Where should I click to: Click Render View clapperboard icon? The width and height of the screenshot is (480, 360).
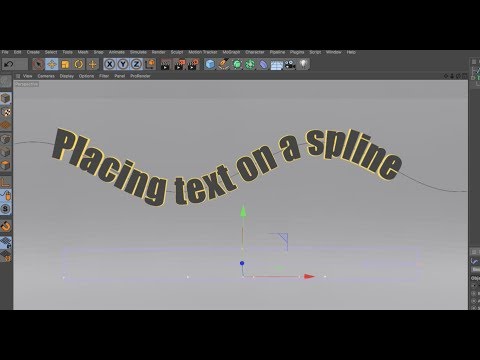tap(165, 64)
